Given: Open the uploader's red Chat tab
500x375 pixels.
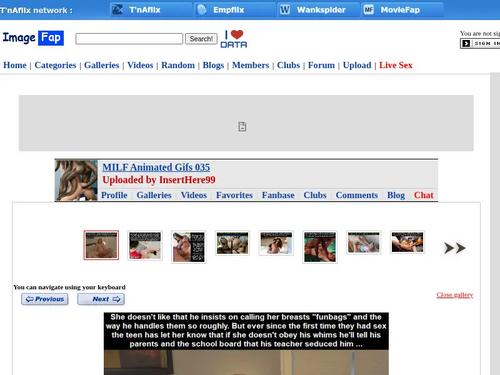Looking at the screenshot, I should click(x=424, y=195).
